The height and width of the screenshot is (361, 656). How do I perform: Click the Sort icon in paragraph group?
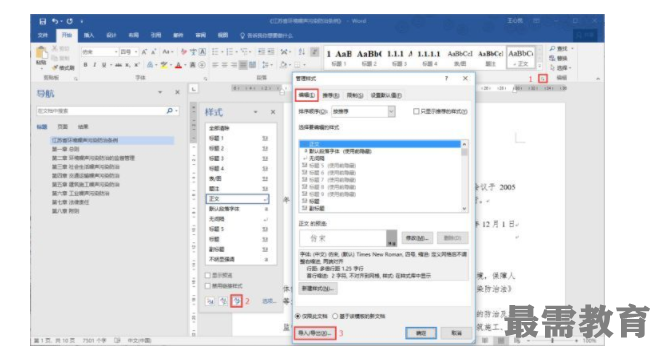[x=302, y=52]
